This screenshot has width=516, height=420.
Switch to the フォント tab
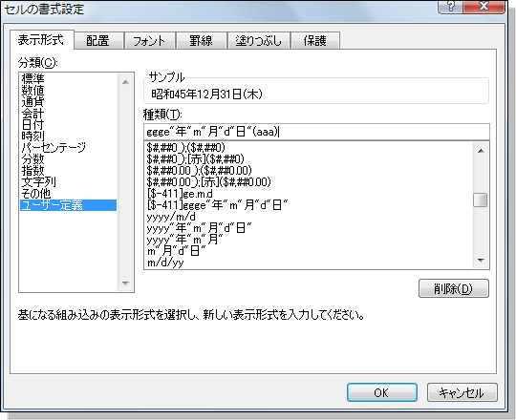(149, 41)
